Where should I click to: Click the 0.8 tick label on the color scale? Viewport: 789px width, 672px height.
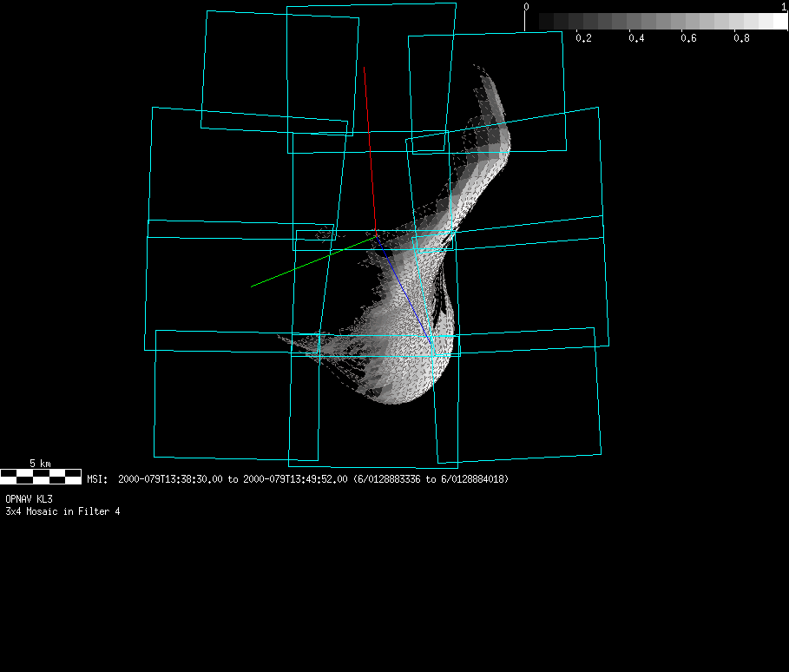click(x=741, y=38)
